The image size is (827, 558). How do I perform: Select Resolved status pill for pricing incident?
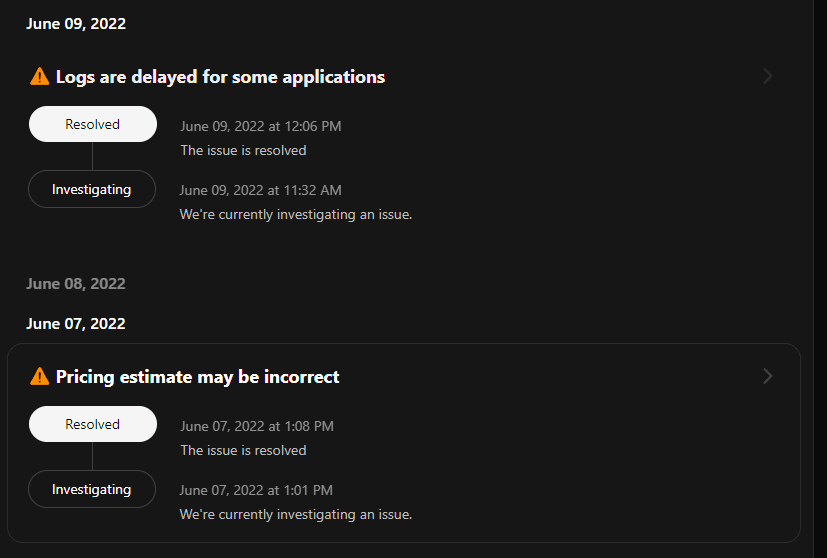(93, 424)
